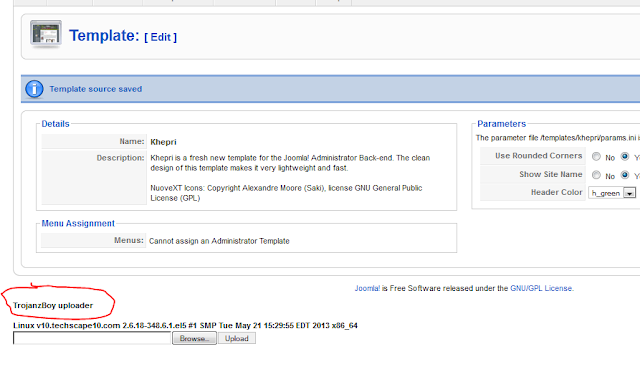Click the '[ Edit ]' heading label
640x377 pixels.
[x=160, y=37]
